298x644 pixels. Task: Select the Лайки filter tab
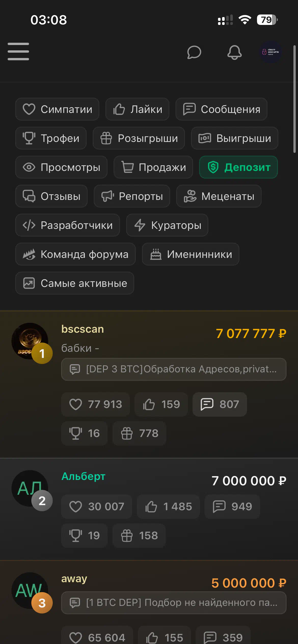click(x=138, y=109)
